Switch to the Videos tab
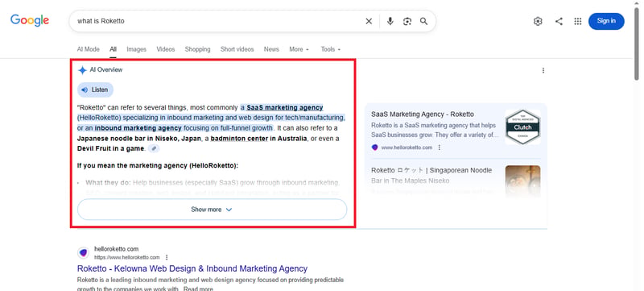Viewport: 644px width, 291px height. [166, 49]
